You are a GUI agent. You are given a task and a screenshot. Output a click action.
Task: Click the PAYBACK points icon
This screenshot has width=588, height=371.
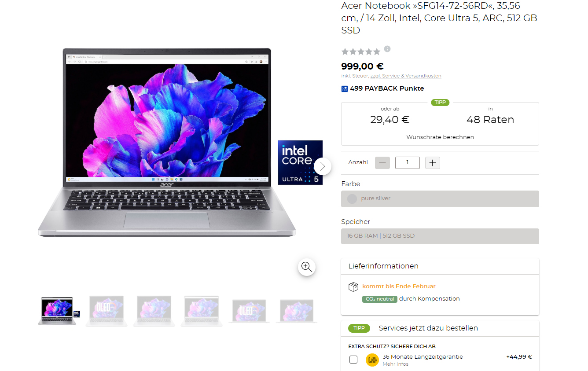click(x=345, y=88)
